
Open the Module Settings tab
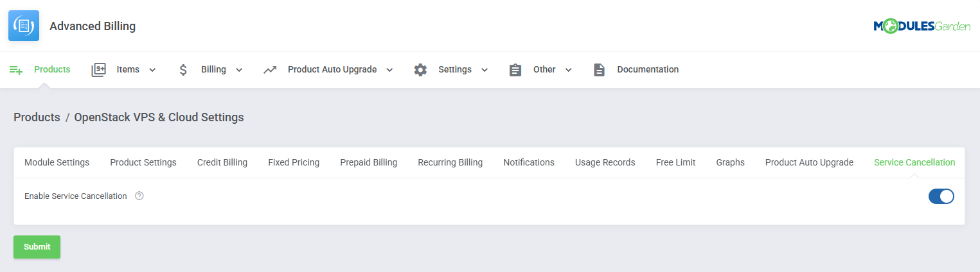pyautogui.click(x=57, y=163)
